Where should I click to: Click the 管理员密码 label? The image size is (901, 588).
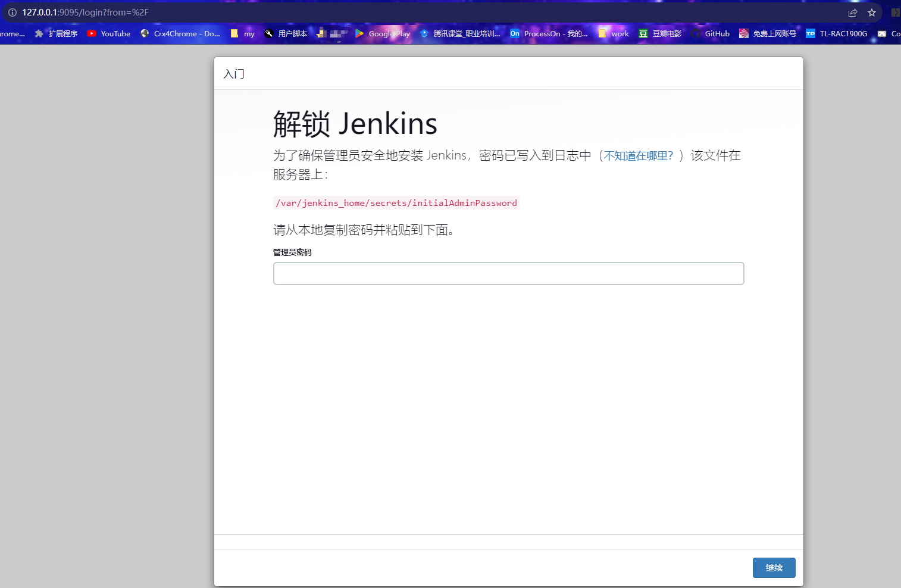(x=292, y=252)
